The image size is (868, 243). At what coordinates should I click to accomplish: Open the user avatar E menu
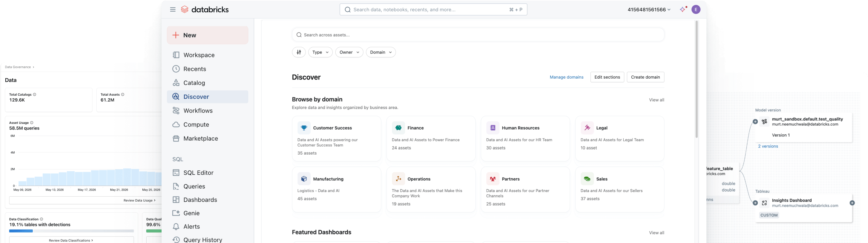point(696,10)
